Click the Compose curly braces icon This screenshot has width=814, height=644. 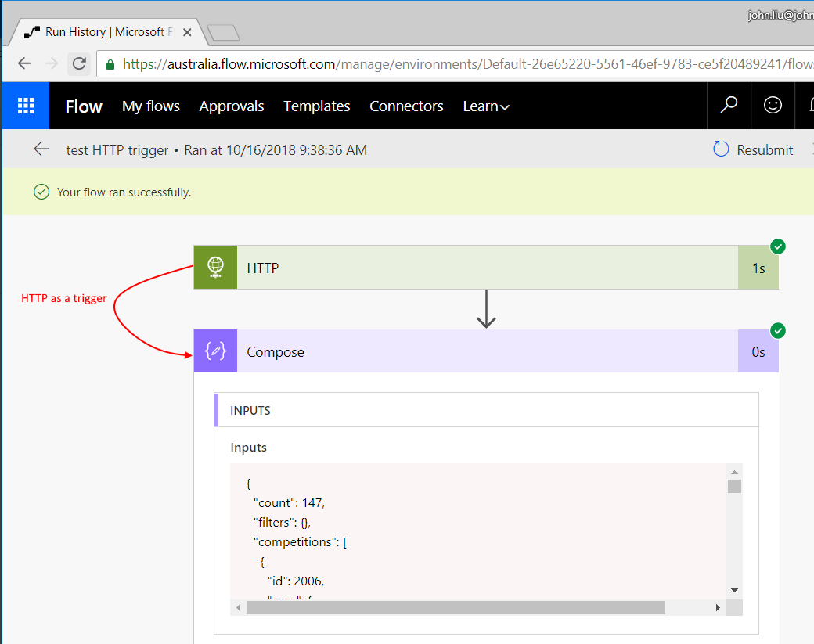coord(215,351)
